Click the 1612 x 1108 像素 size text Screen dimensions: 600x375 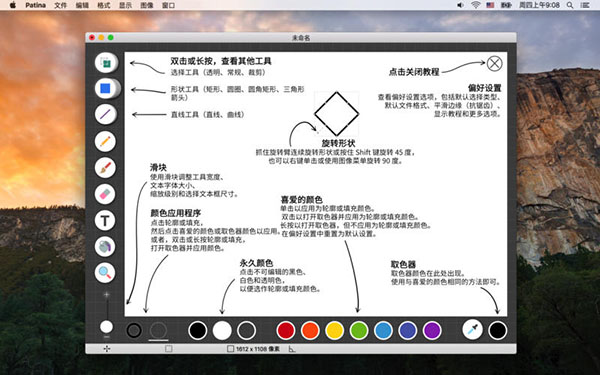coord(258,349)
